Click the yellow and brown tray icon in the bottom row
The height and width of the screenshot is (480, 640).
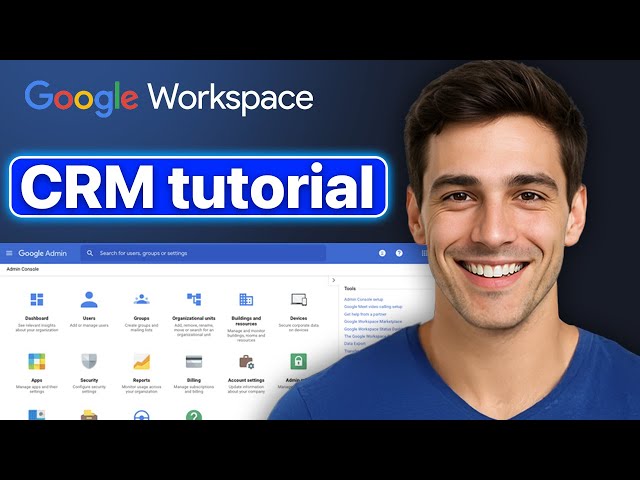[x=89, y=415]
